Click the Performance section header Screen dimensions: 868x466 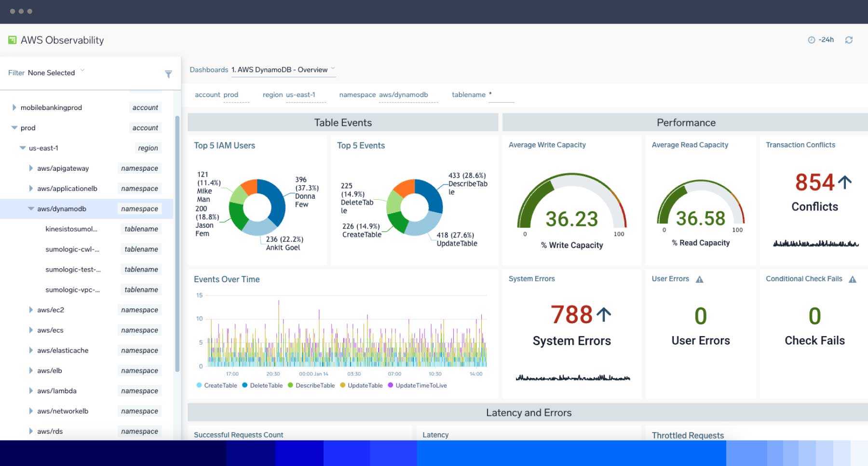pos(685,123)
